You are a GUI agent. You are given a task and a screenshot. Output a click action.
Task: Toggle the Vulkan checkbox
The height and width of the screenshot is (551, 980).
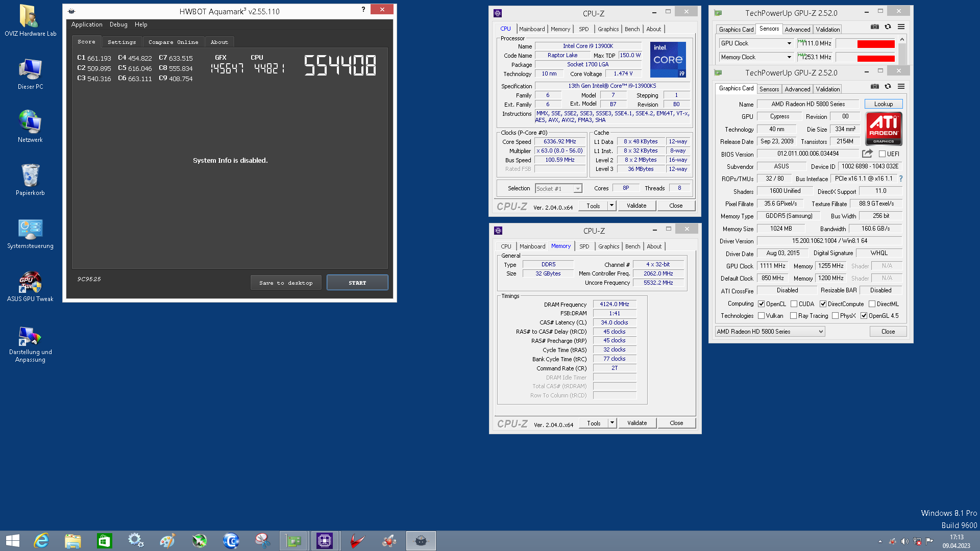click(x=761, y=315)
